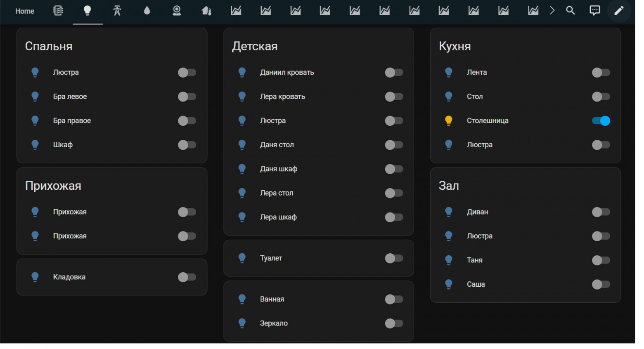The width and height of the screenshot is (644, 349).
Task: Open the transmission tower power tab
Action: point(117,11)
